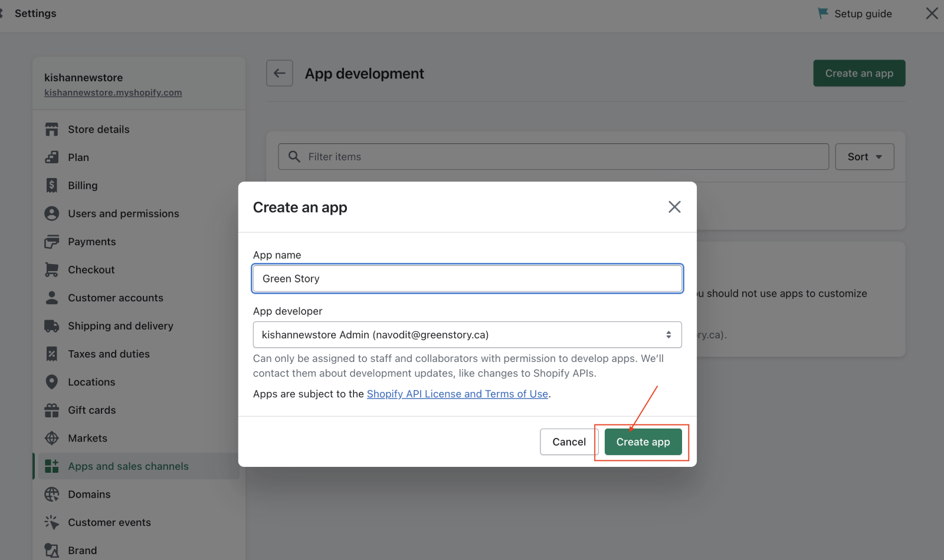The width and height of the screenshot is (944, 560).
Task: Click the Gift cards present icon
Action: pos(52,410)
